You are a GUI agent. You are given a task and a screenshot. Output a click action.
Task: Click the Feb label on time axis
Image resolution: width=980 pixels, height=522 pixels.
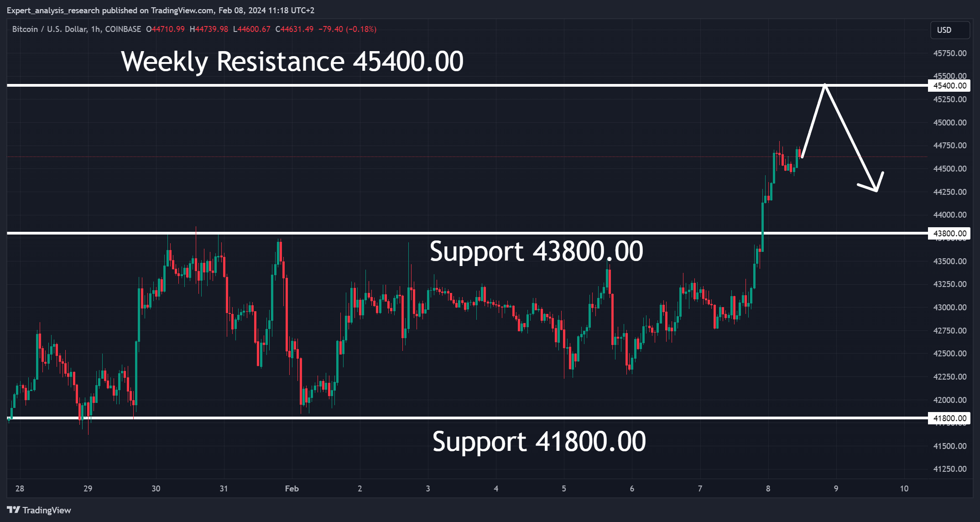pos(292,489)
